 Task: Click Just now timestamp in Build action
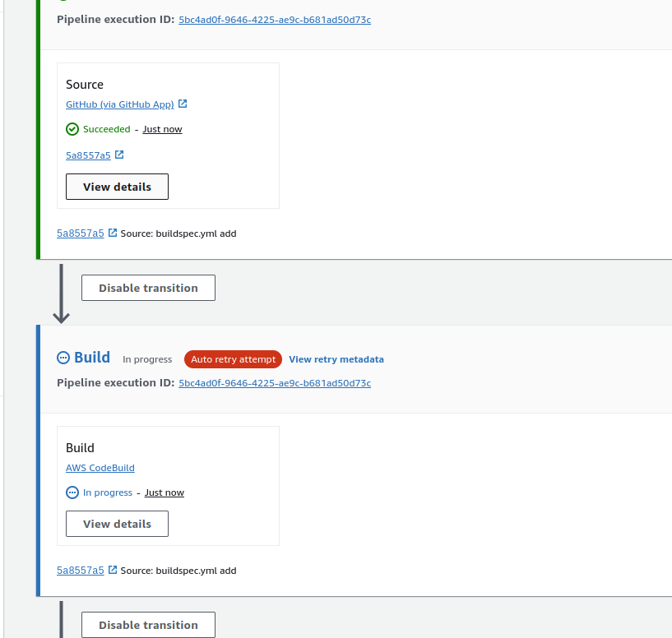[x=165, y=492]
